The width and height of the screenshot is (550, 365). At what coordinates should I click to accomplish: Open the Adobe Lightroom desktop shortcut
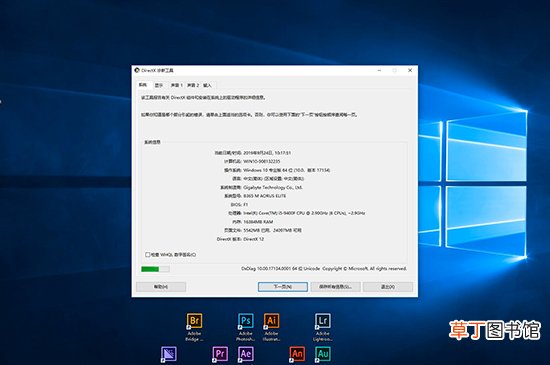(x=323, y=327)
